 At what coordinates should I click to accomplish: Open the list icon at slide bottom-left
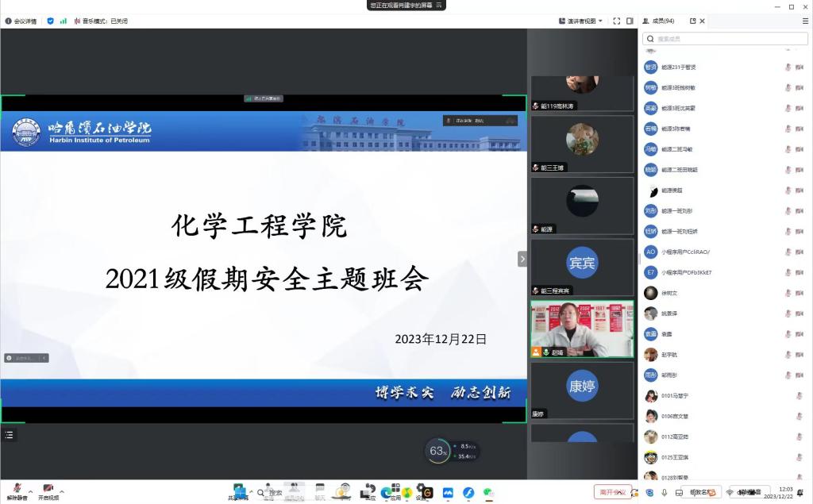[x=9, y=434]
